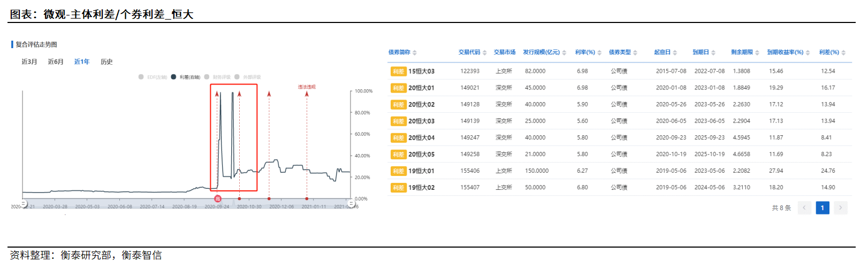
Task: Click red event dot near 2020-12-06
Action: [x=269, y=198]
